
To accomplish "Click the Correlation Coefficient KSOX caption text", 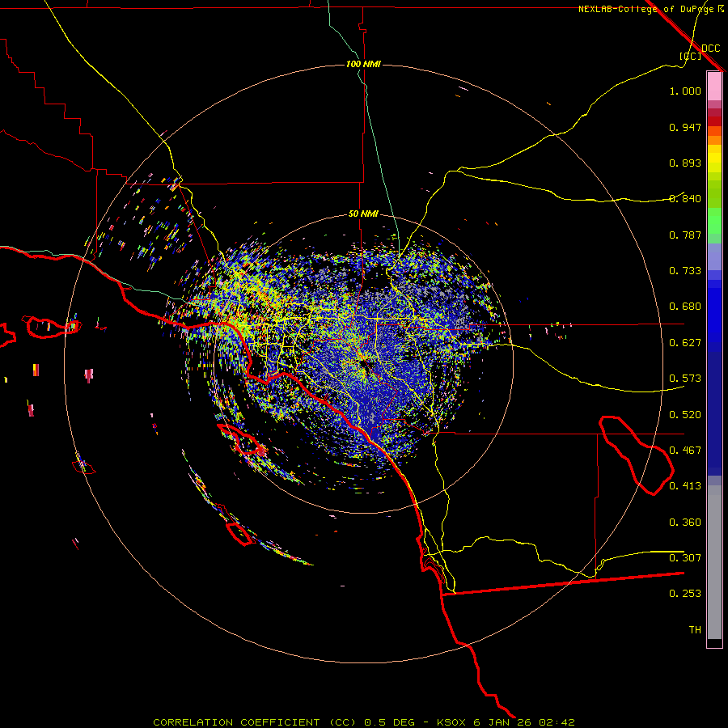I will pyautogui.click(x=364, y=722).
